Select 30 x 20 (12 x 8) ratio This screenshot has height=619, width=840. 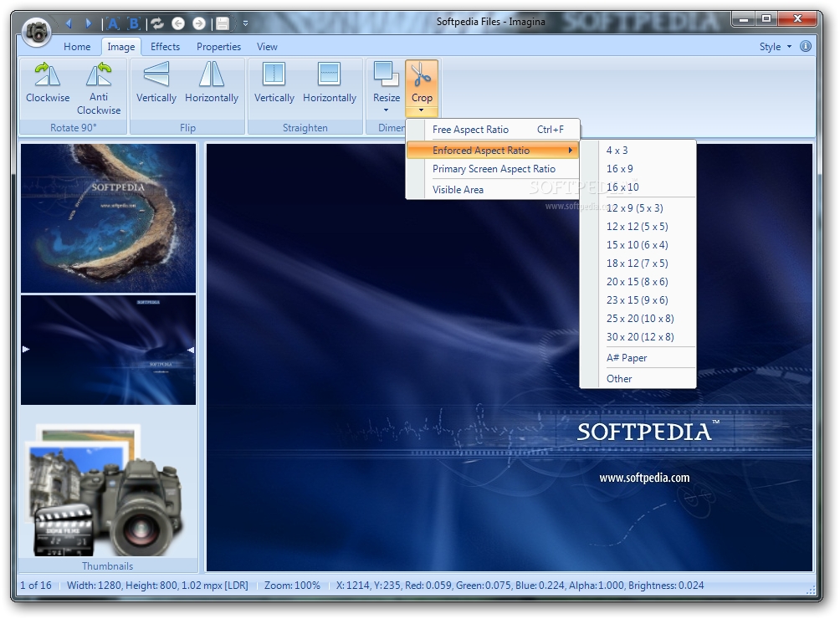tap(638, 337)
